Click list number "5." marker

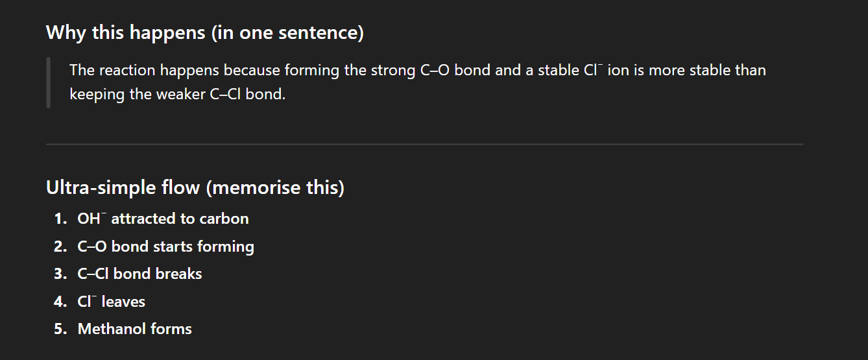[61, 329]
